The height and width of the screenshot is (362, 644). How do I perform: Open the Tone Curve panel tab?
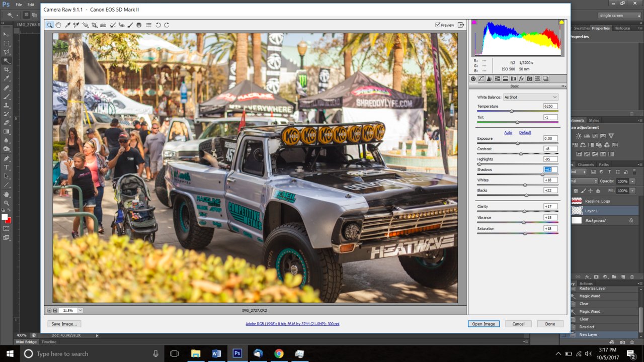(x=481, y=79)
